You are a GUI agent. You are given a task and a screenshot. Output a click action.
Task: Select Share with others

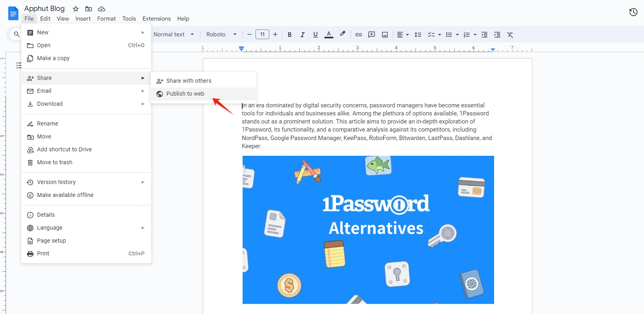[204, 81]
